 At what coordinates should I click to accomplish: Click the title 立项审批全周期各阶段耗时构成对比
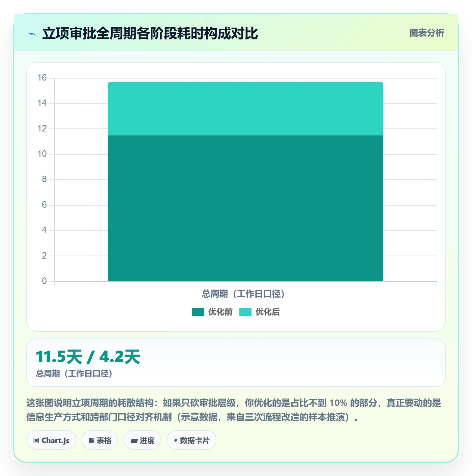(150, 33)
